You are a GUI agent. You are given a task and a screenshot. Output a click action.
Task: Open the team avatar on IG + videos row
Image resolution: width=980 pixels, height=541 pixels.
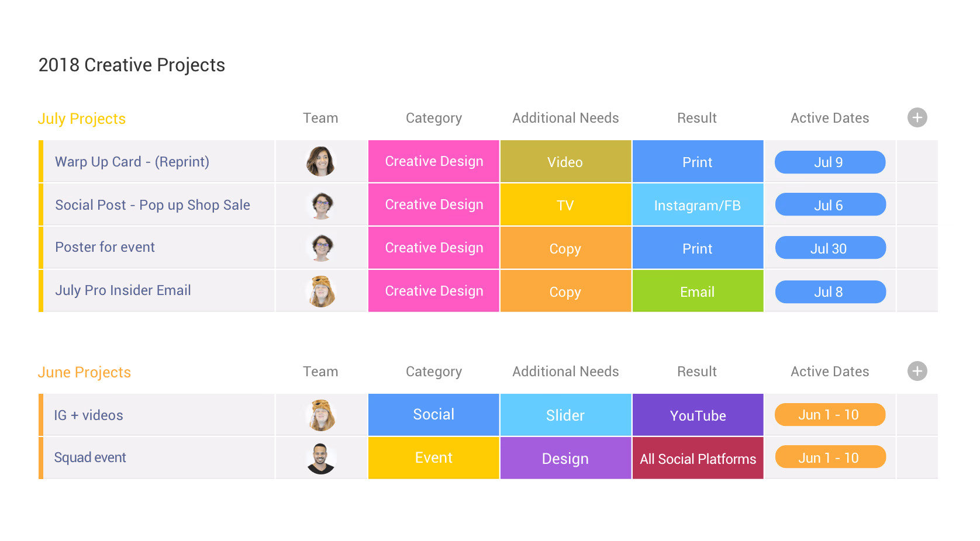point(321,415)
